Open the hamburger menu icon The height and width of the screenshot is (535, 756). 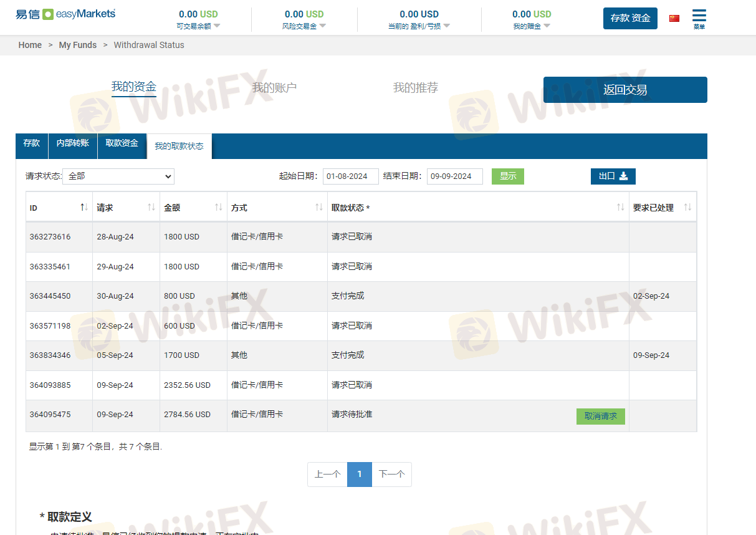click(699, 16)
